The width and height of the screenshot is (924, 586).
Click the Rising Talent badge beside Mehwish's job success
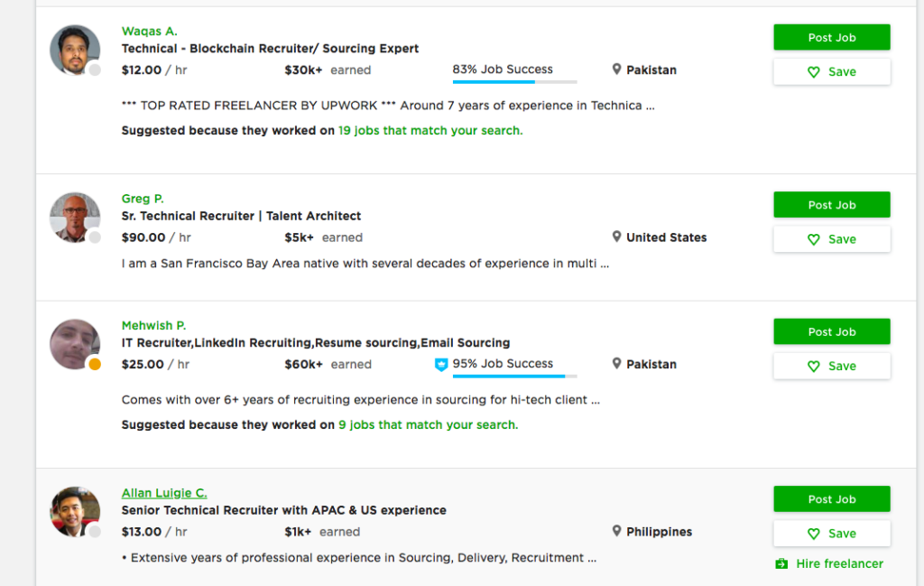pos(441,364)
